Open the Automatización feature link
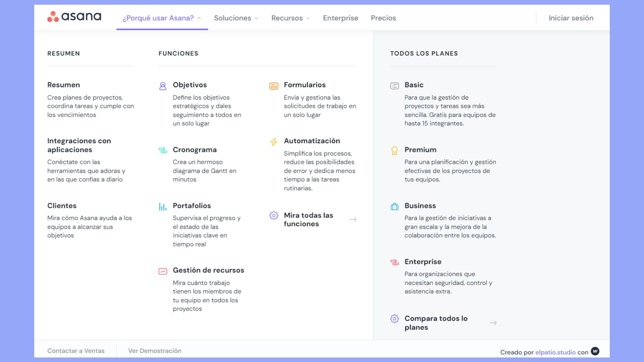 (312, 141)
